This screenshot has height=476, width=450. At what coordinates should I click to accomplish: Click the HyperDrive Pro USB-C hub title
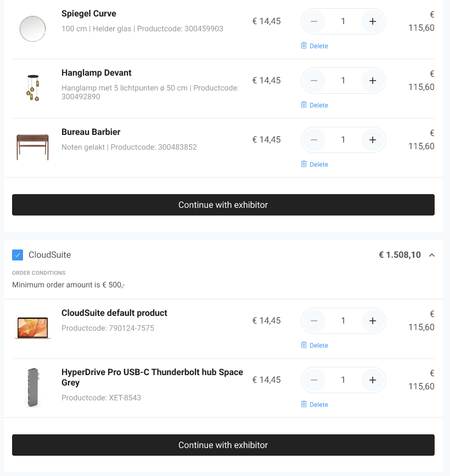click(x=152, y=377)
